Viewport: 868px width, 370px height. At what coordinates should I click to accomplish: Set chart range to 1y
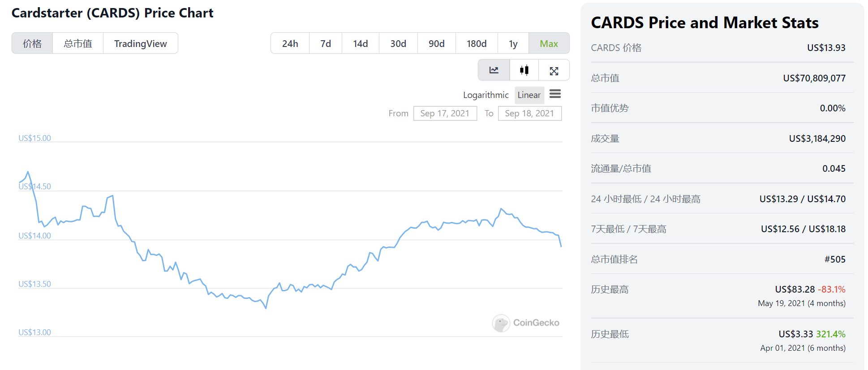click(513, 43)
